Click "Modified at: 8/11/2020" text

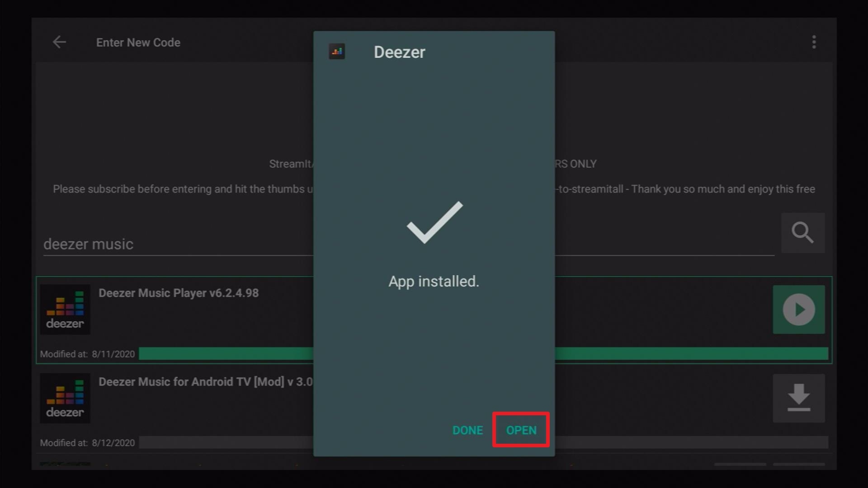87,354
